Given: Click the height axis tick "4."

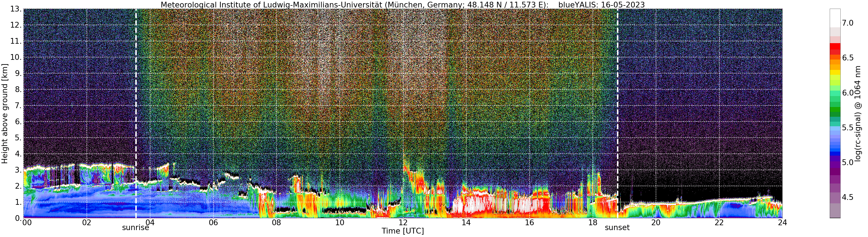Looking at the screenshot, I should click(18, 154).
